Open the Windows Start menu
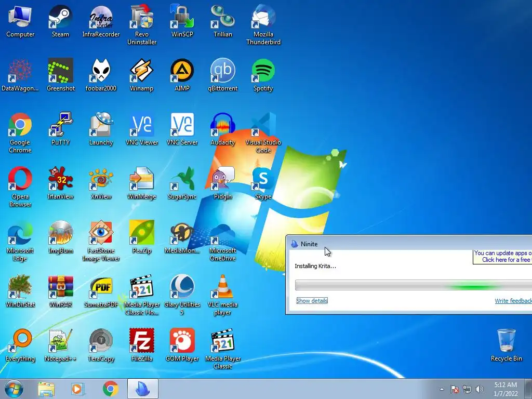 (14, 389)
